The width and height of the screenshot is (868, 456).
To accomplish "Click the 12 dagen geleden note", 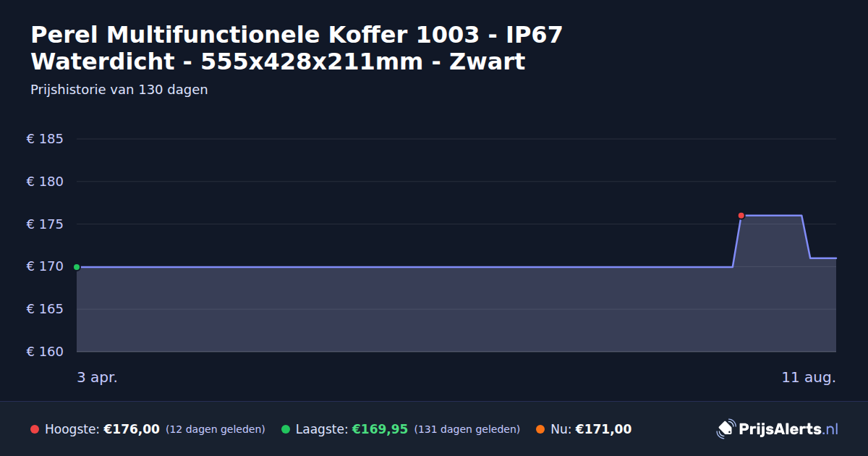I will (x=216, y=429).
